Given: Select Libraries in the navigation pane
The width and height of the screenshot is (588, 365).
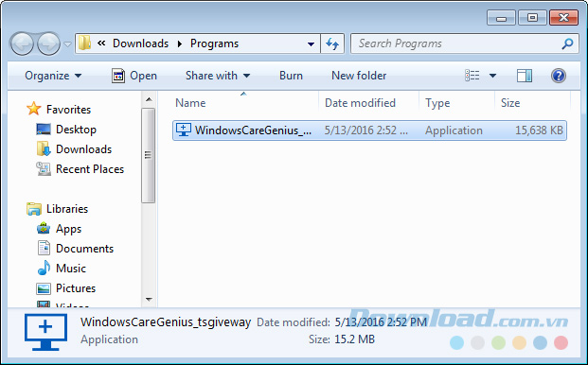Looking at the screenshot, I should (x=67, y=209).
